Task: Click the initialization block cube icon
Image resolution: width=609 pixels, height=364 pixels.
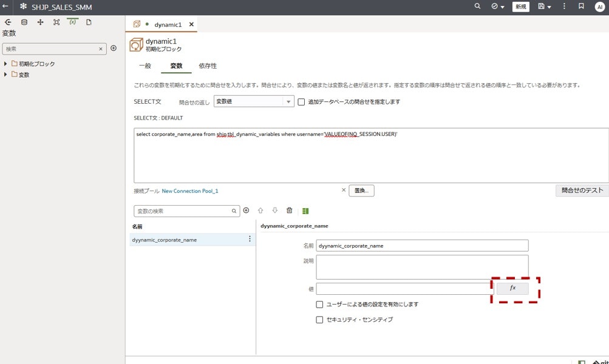Action: pyautogui.click(x=137, y=45)
